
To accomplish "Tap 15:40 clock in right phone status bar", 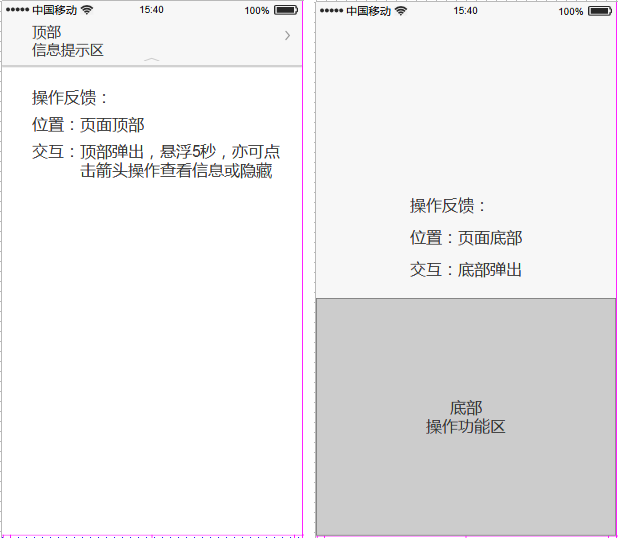I will pos(465,11).
